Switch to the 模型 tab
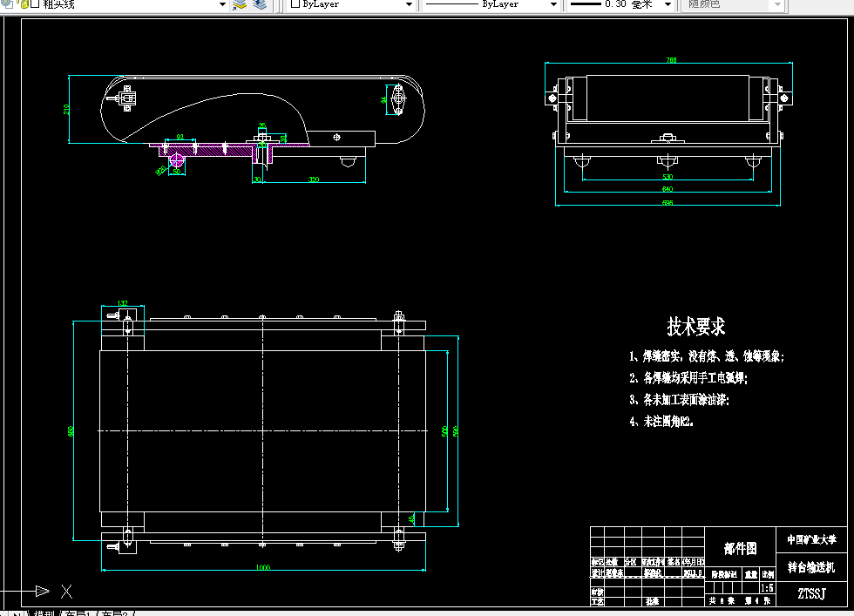The width and height of the screenshot is (854, 616). tap(44, 613)
